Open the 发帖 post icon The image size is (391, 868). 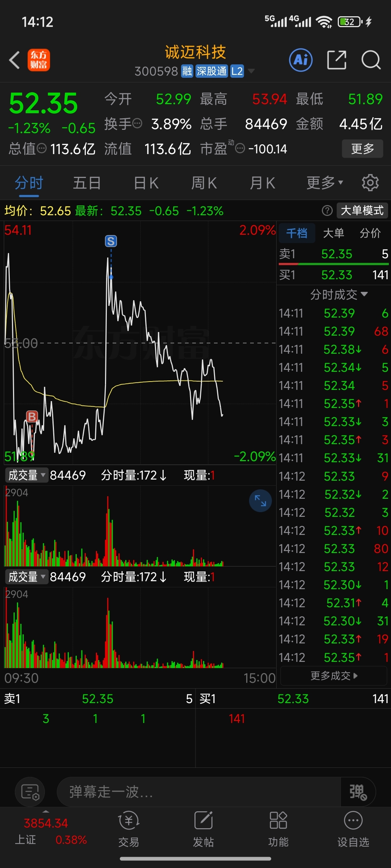coord(203,830)
